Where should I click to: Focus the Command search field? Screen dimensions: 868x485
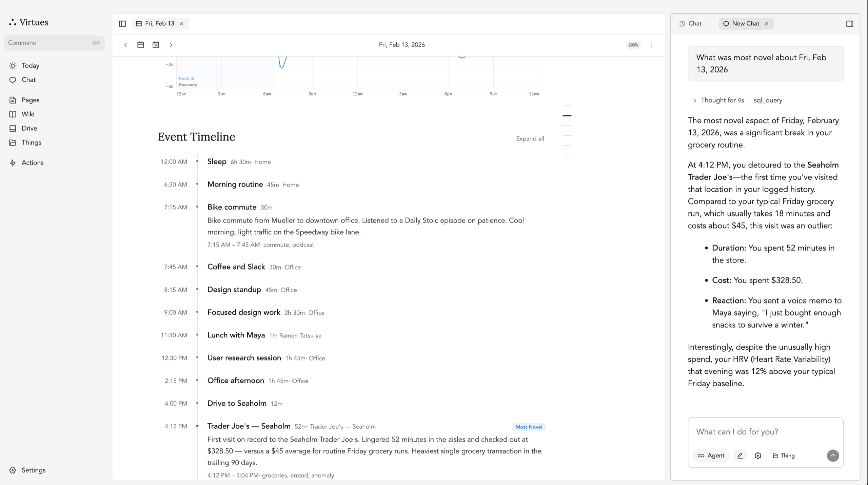(54, 43)
